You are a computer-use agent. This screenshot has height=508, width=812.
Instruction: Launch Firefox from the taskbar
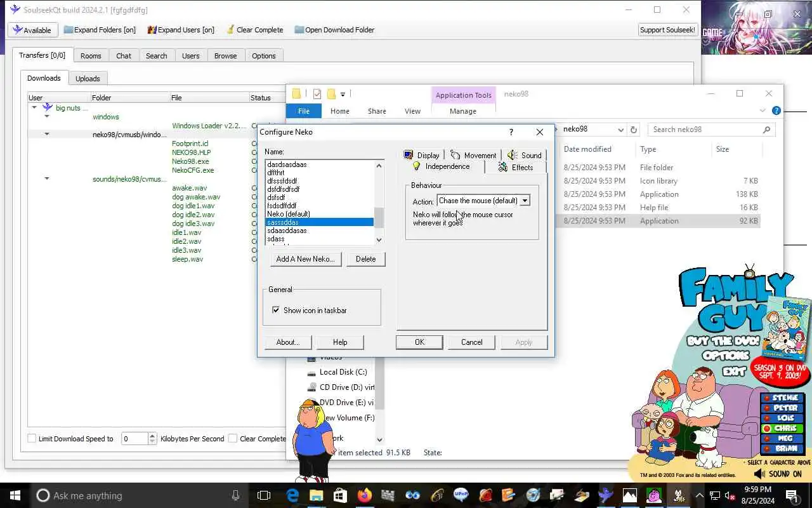[x=365, y=495]
